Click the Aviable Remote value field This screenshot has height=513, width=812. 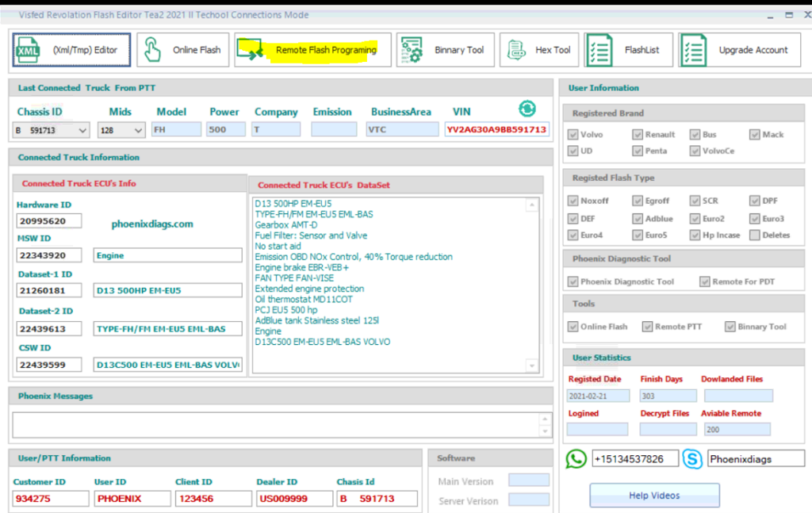pyautogui.click(x=737, y=430)
